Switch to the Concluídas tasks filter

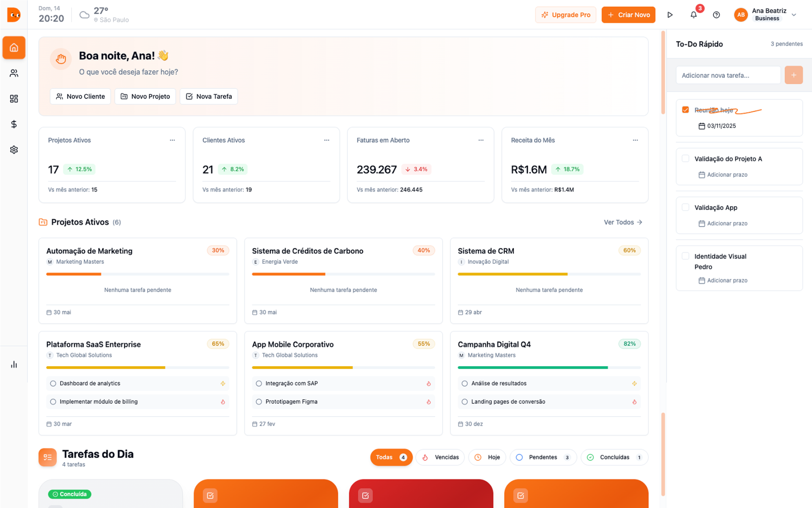(614, 457)
